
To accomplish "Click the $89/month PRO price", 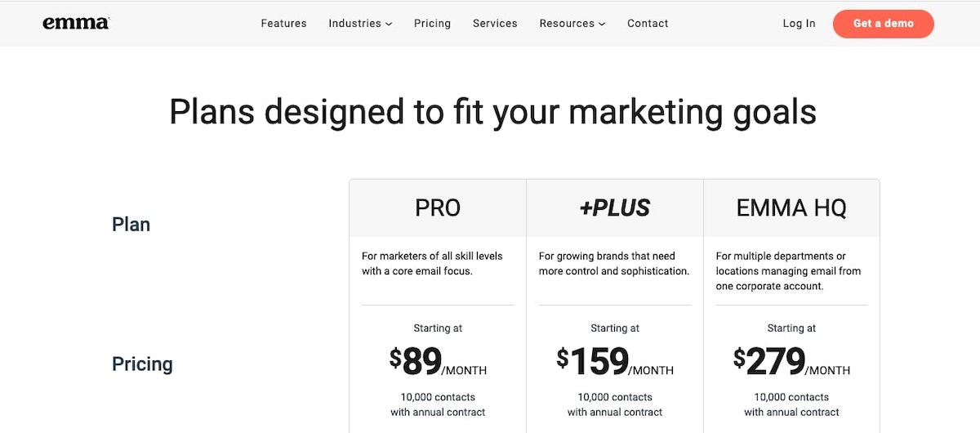I will [x=438, y=362].
